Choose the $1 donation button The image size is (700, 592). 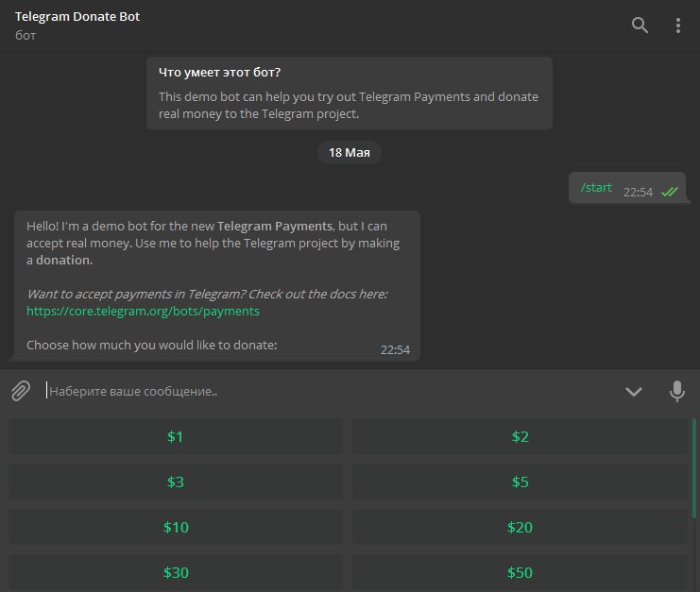point(176,436)
